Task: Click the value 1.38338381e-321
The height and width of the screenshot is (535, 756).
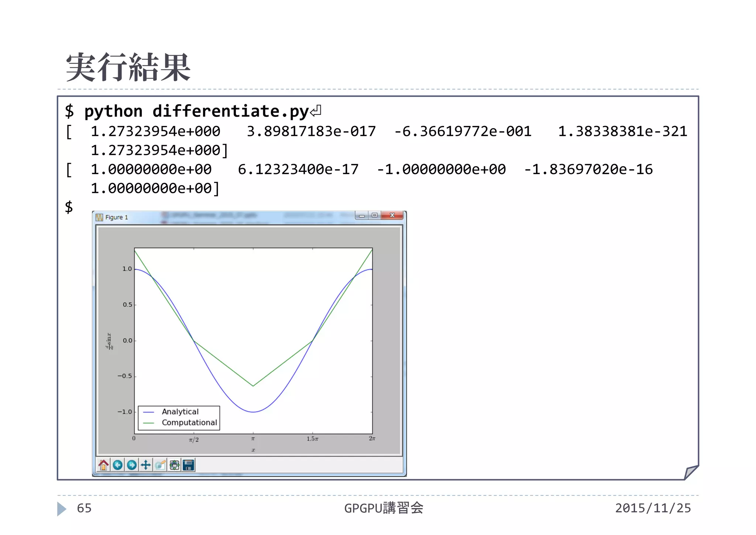Action: click(623, 132)
